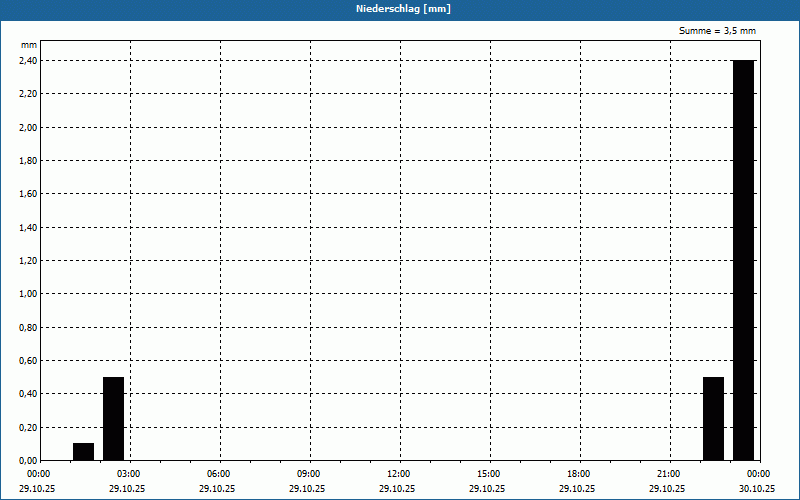Select the 0,50 mm bar just before 03:00
The width and height of the screenshot is (800, 500).
coord(113,419)
